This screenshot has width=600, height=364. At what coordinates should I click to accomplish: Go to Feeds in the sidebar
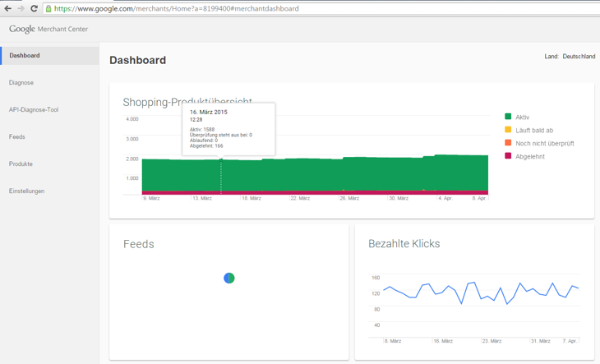[16, 137]
